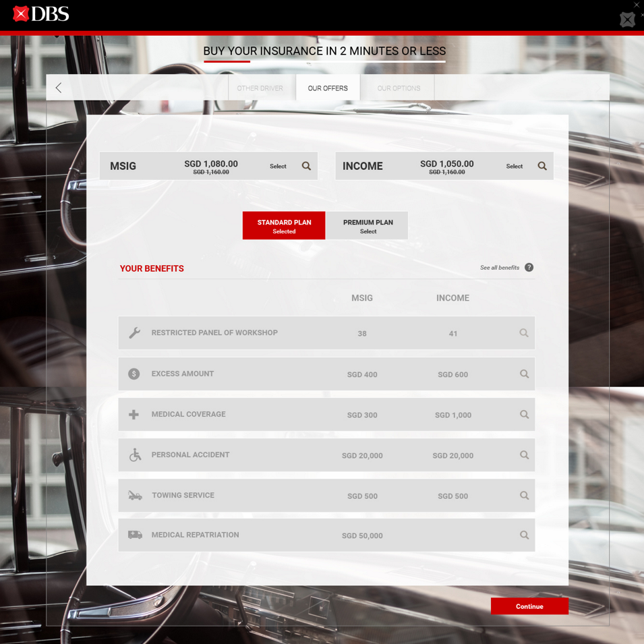Open the Our Options tab
Screen dimensions: 644x644
(x=399, y=88)
